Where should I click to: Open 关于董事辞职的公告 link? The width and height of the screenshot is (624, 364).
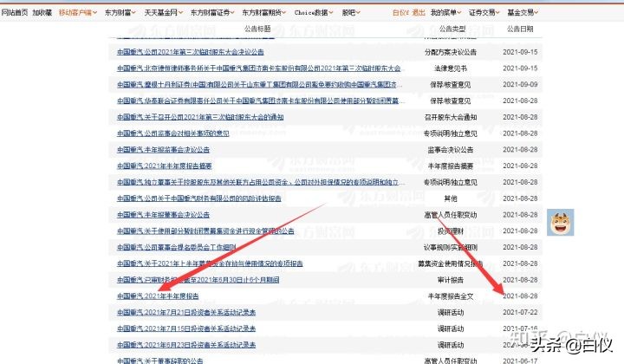(x=160, y=361)
